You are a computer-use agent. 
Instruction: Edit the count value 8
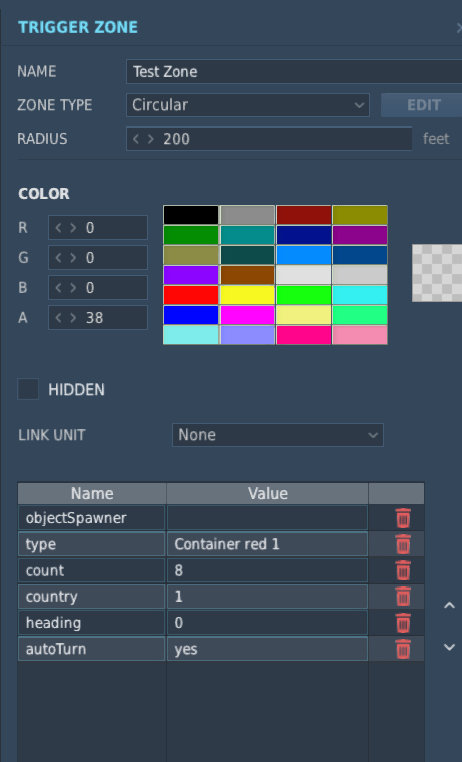(267, 570)
